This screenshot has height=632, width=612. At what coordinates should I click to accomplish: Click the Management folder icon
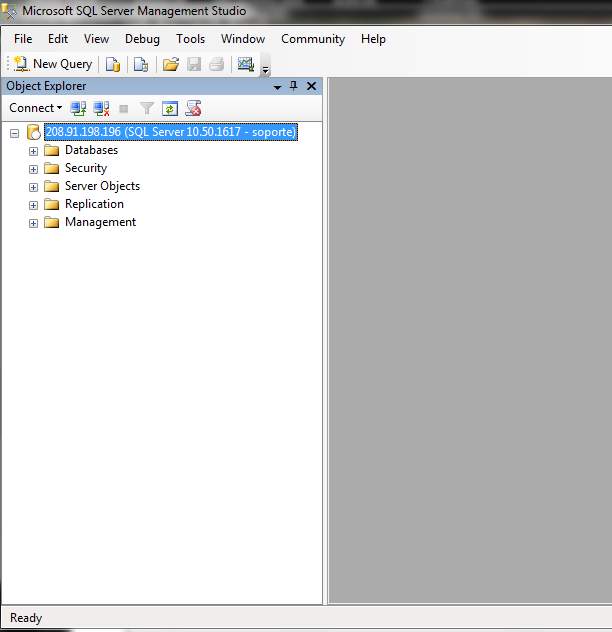[x=52, y=222]
